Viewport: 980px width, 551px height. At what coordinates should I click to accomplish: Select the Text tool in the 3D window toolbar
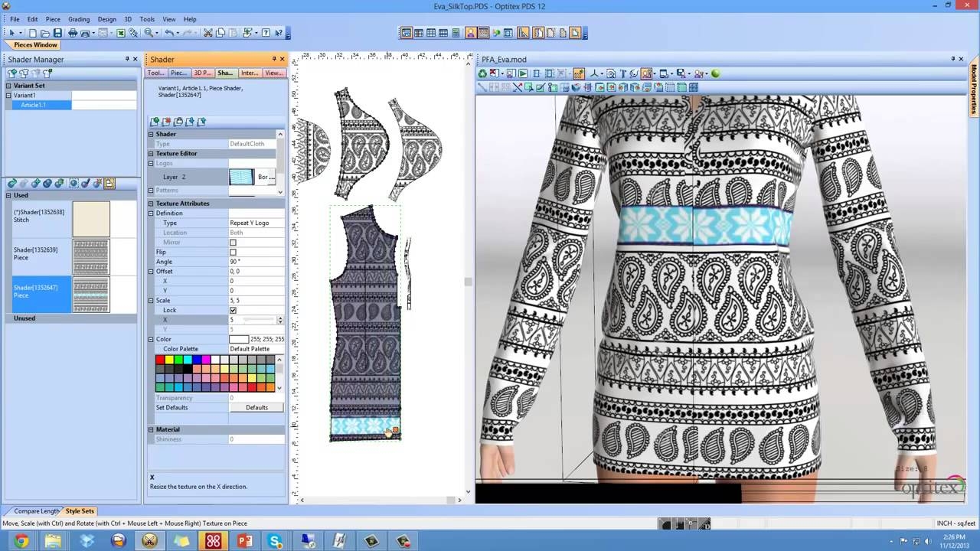pos(622,73)
